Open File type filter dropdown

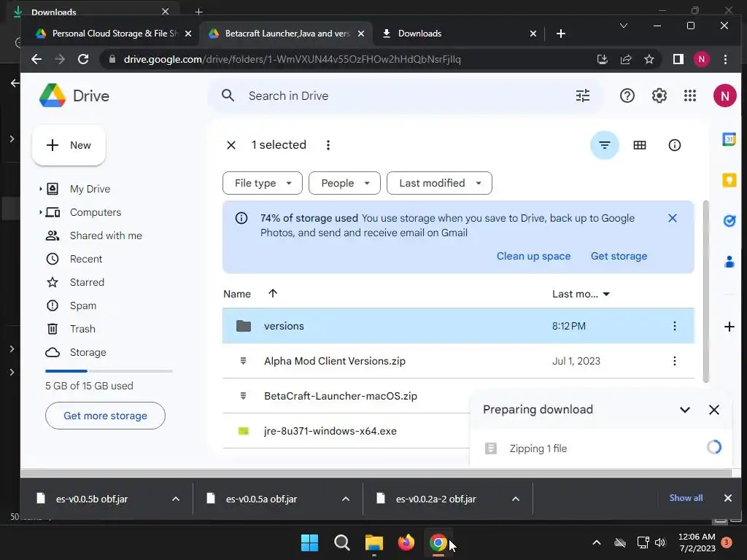[x=263, y=183]
